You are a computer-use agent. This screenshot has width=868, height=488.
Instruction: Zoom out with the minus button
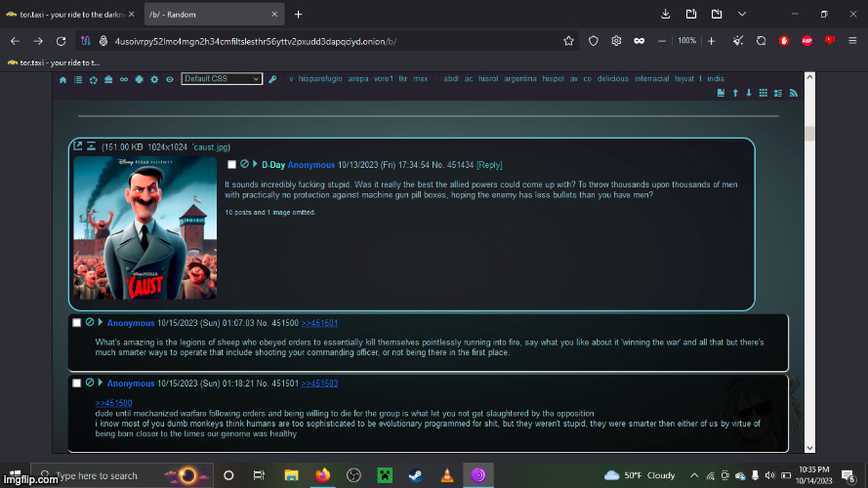(662, 41)
